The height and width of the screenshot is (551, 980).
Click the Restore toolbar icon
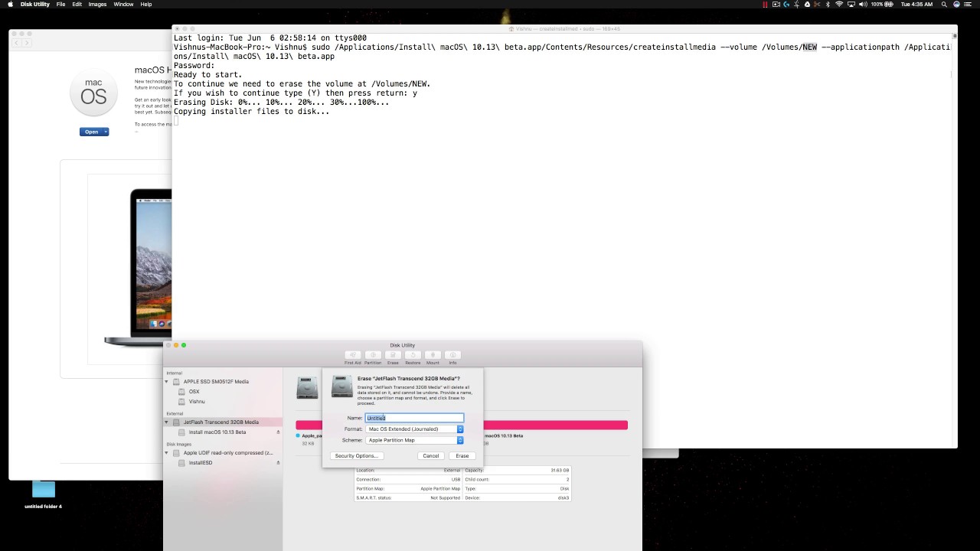(413, 355)
